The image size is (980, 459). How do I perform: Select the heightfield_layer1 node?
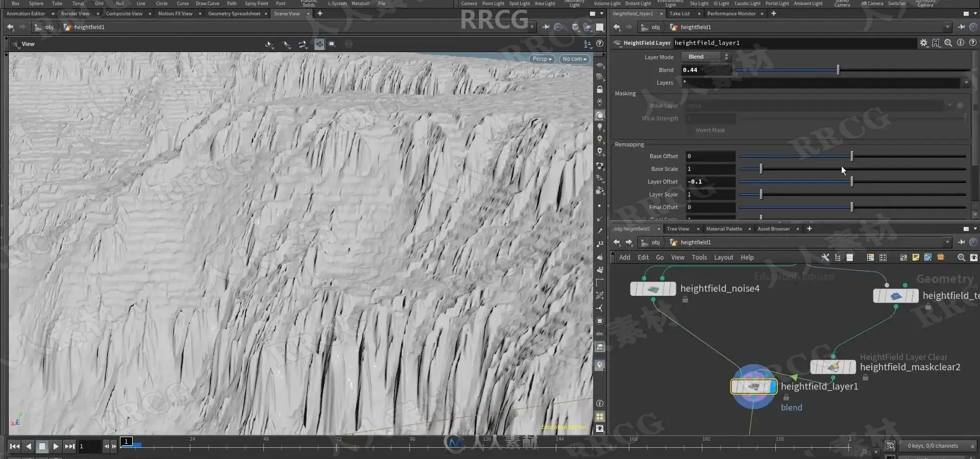pos(753,387)
